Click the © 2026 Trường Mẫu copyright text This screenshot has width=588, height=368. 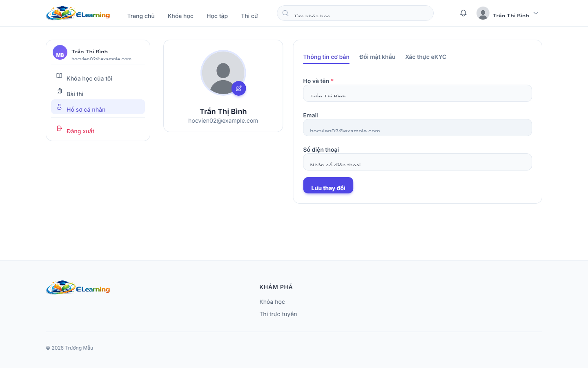[69, 348]
